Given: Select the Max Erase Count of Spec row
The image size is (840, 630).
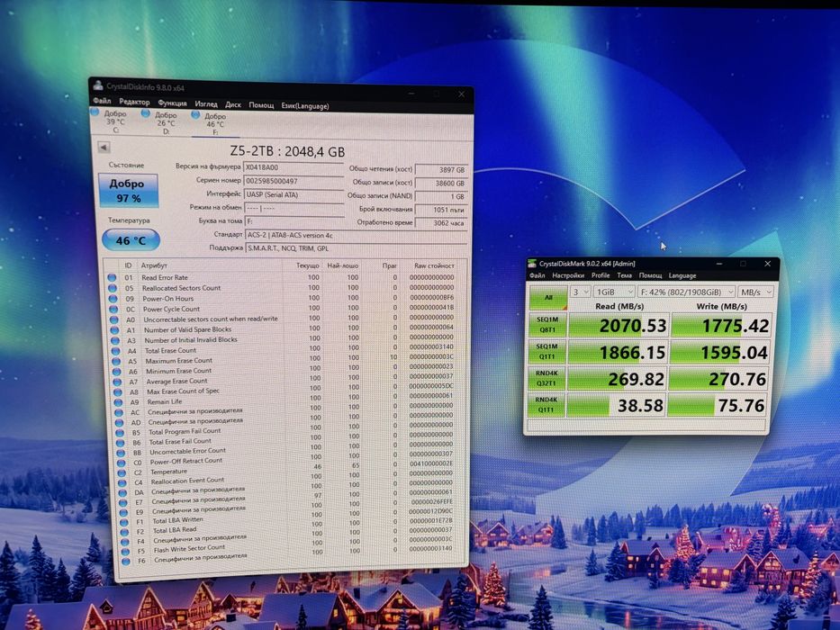Looking at the screenshot, I should [286, 391].
